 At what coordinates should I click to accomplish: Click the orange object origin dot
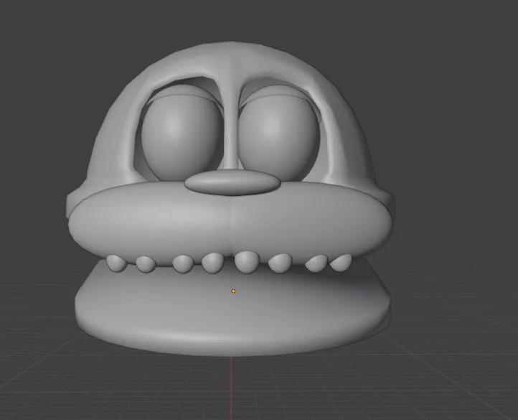(x=233, y=291)
